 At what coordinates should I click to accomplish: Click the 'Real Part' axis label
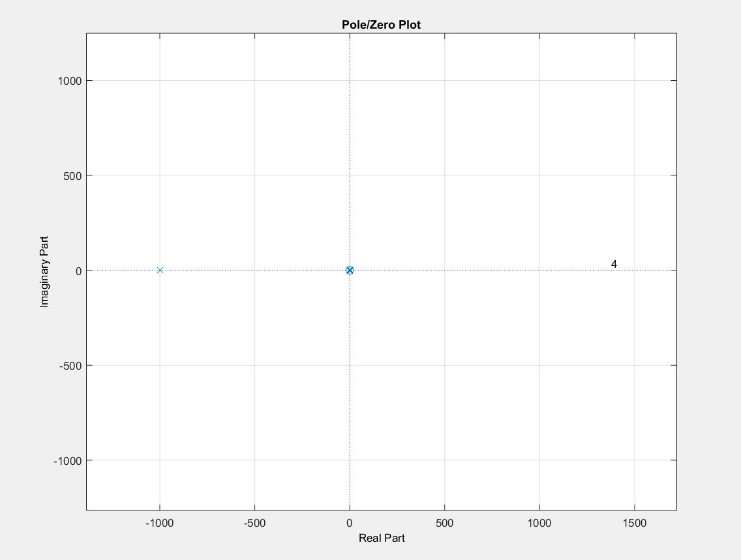pyautogui.click(x=382, y=538)
